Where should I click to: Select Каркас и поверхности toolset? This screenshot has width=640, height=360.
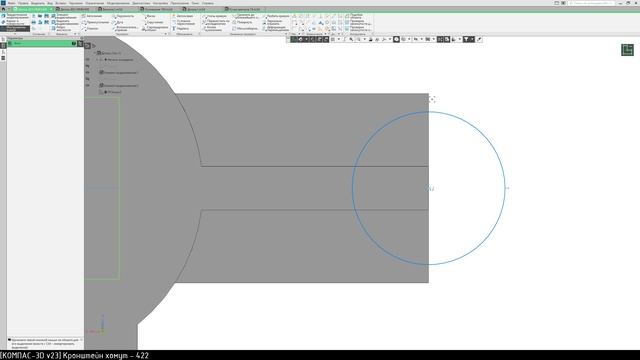[15, 22]
